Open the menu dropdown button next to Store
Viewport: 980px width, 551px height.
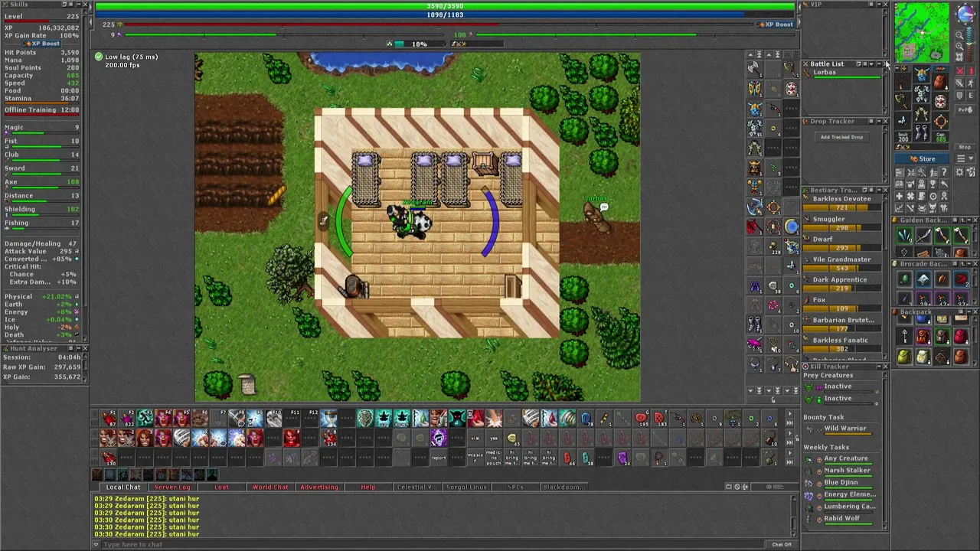[965, 158]
